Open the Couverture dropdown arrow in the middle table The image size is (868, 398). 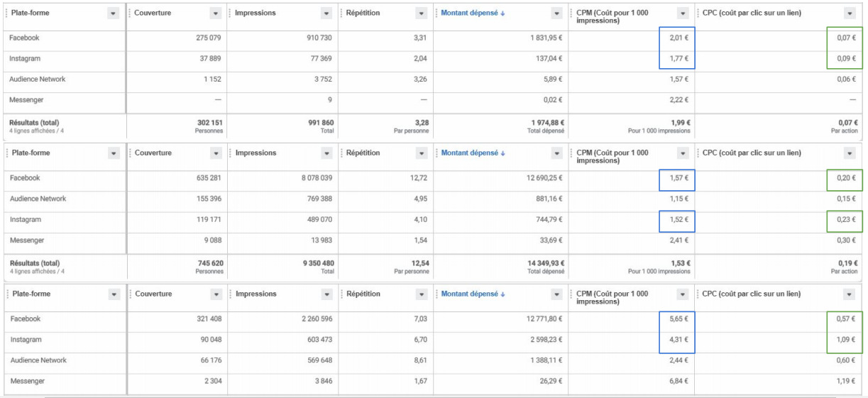click(x=216, y=153)
